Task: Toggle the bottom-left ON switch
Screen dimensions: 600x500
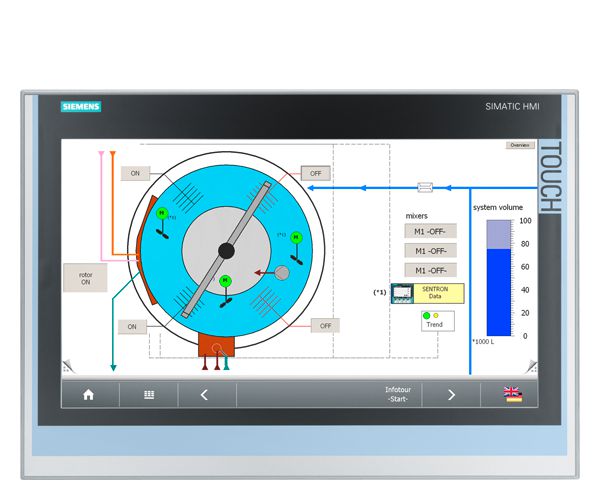Action: (132, 326)
